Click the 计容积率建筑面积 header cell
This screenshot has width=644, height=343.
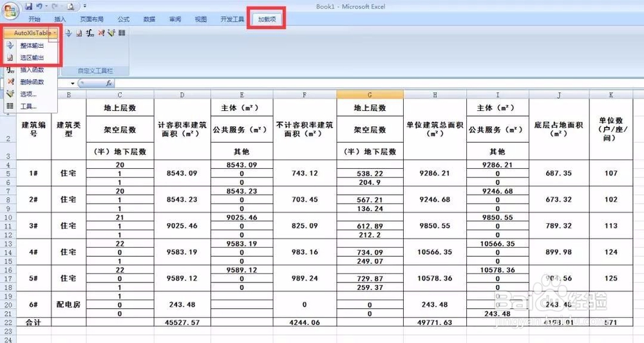click(x=182, y=129)
